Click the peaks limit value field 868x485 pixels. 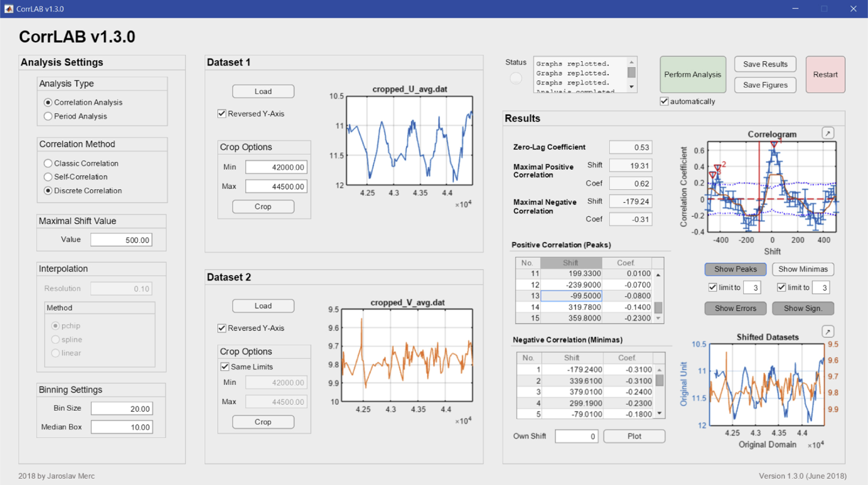click(x=752, y=288)
